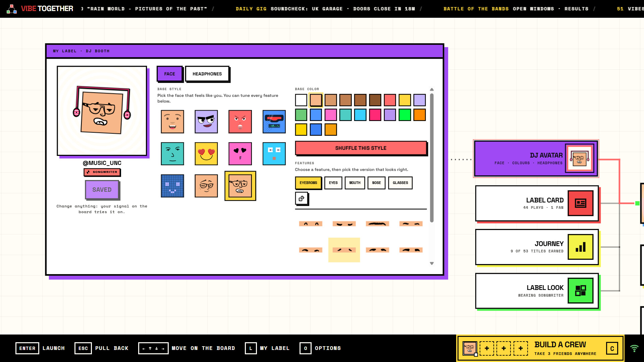Screen dimensions: 644x362
Task: Choose the red angry face style
Action: tap(240, 122)
